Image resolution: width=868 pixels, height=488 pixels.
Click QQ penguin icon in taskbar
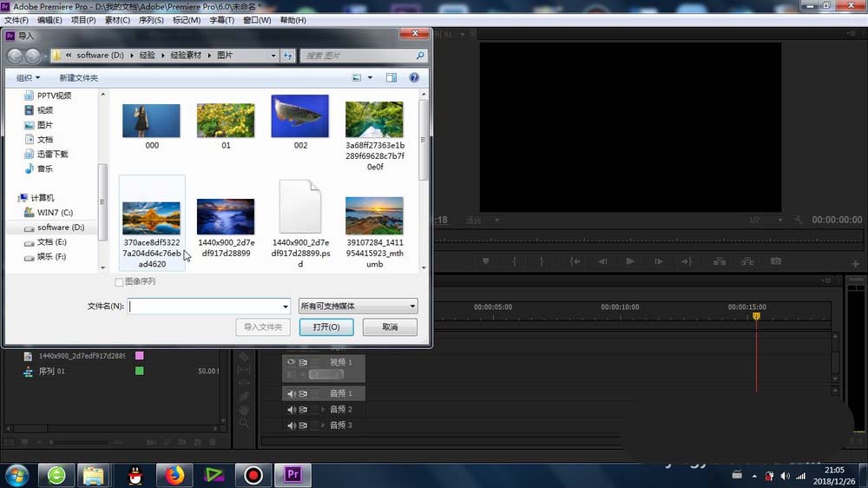(135, 475)
